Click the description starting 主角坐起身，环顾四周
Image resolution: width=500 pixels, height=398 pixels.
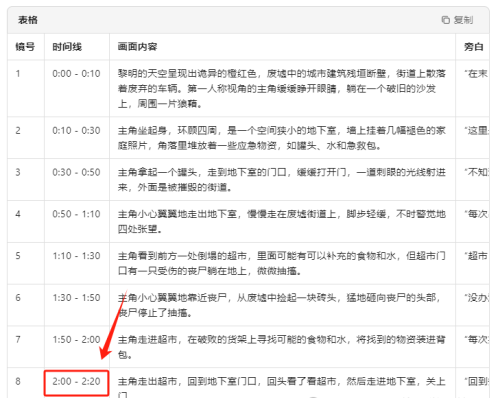[282, 138]
